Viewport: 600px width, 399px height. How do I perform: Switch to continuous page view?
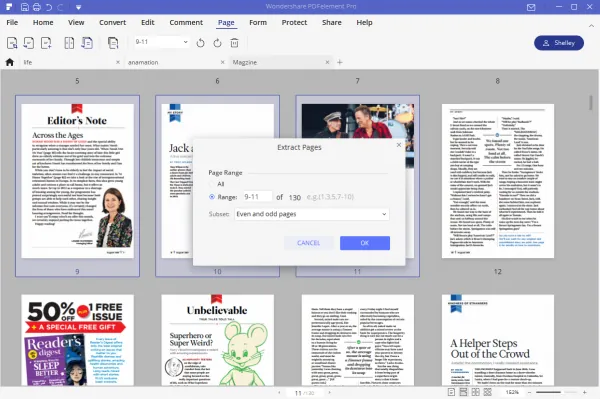[463, 392]
